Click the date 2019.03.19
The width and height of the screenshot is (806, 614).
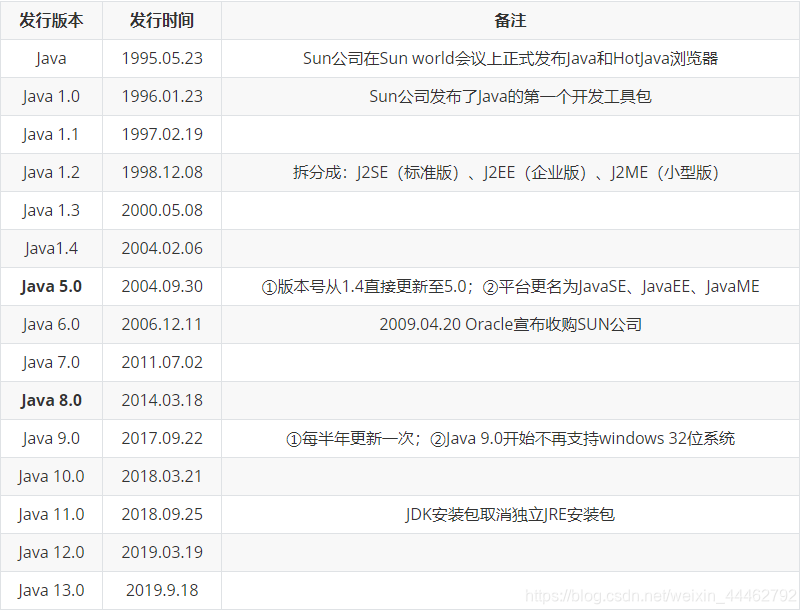pyautogui.click(x=162, y=553)
